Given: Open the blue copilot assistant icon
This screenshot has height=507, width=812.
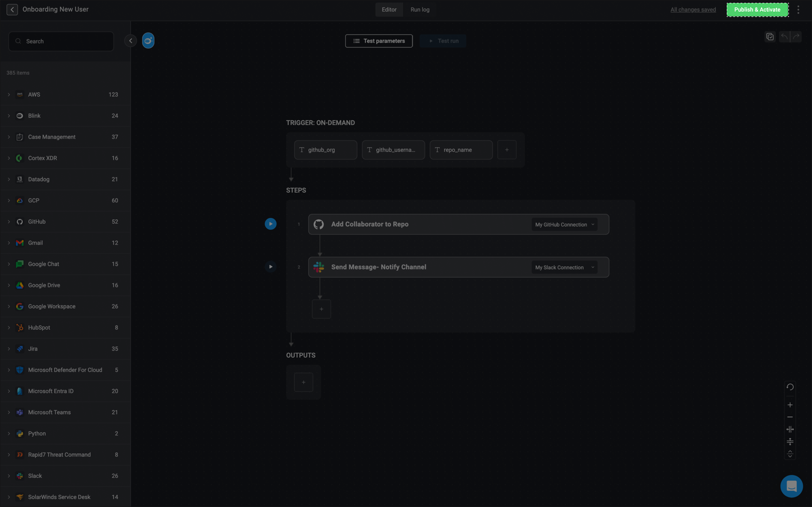Looking at the screenshot, I should (148, 41).
